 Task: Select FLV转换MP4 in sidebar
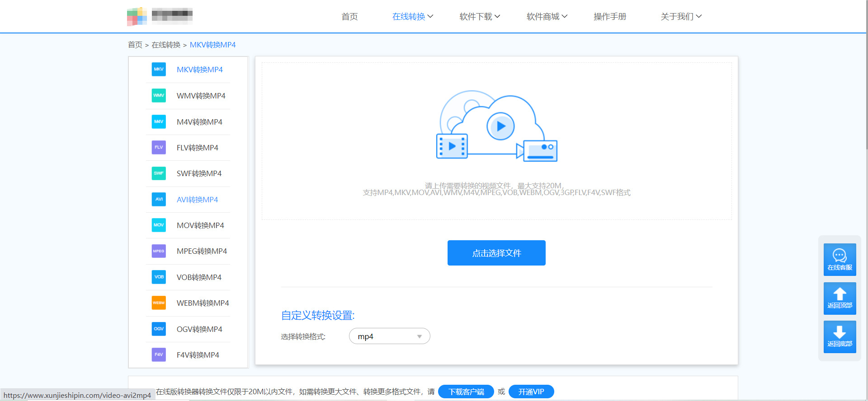198,148
